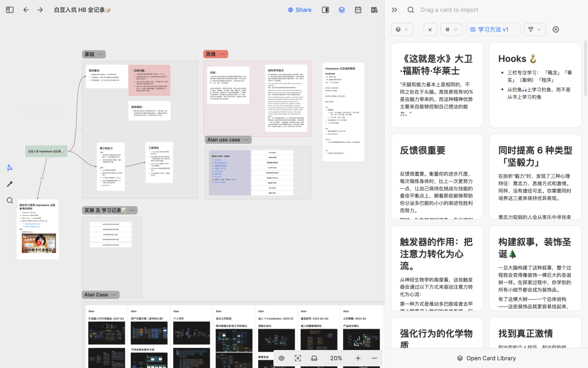Screen dimensions: 588x368
Task: Click the diagonal arrow button in card panel
Action: point(430,29)
